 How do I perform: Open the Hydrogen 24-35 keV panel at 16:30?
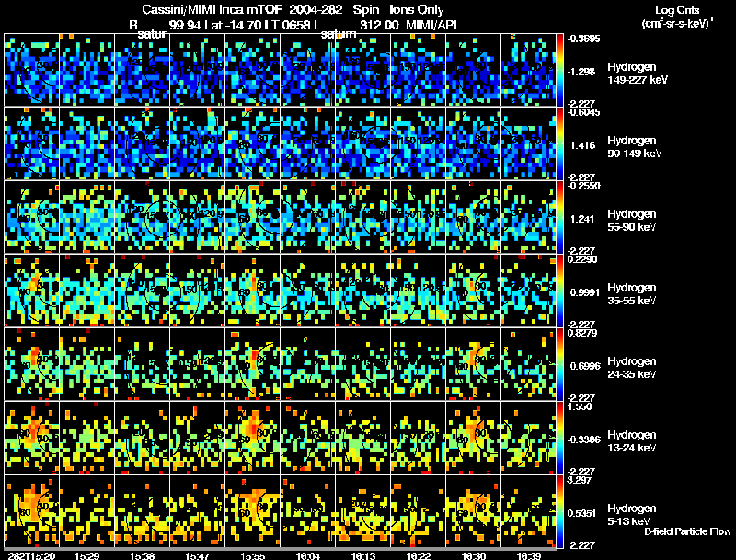[x=473, y=364]
